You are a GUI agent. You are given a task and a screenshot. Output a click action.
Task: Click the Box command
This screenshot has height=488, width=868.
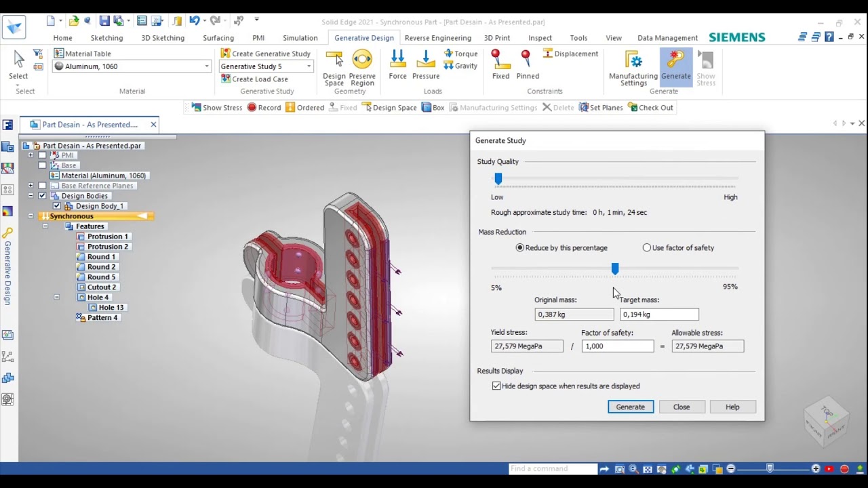pos(433,107)
